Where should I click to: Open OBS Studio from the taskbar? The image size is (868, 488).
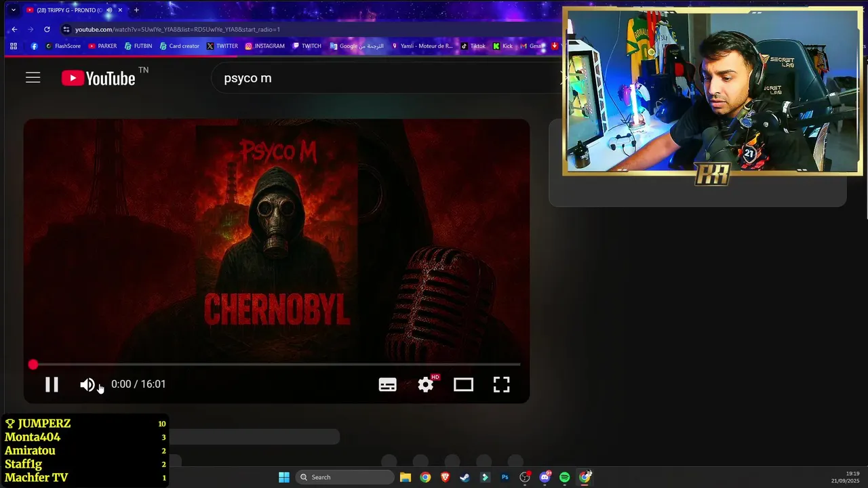[524, 477]
